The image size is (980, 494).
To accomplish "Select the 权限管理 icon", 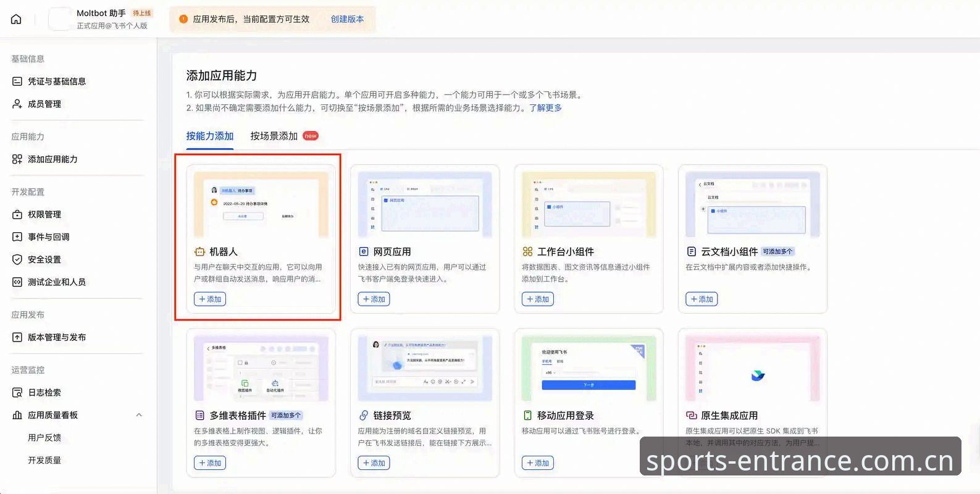I will [17, 214].
